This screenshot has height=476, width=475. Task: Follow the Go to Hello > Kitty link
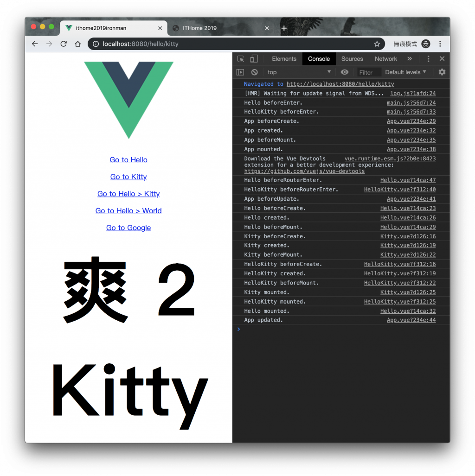[128, 194]
